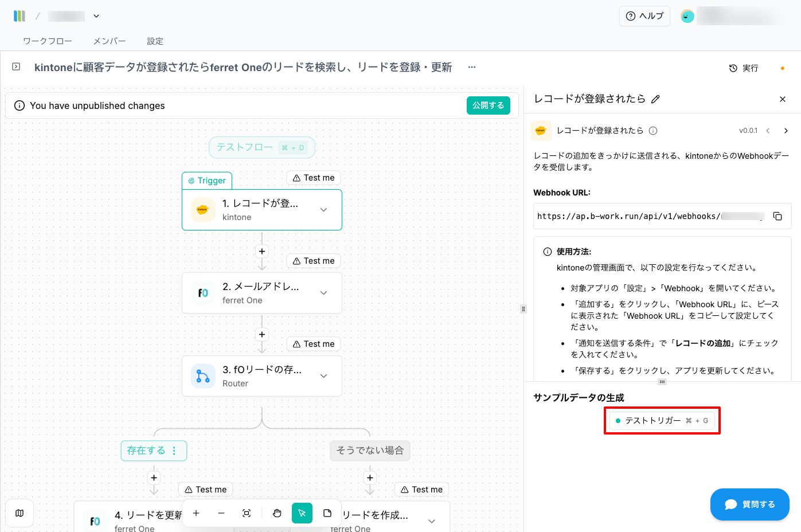Click the panel resize handle beside the canvas
This screenshot has width=801, height=532.
point(523,309)
